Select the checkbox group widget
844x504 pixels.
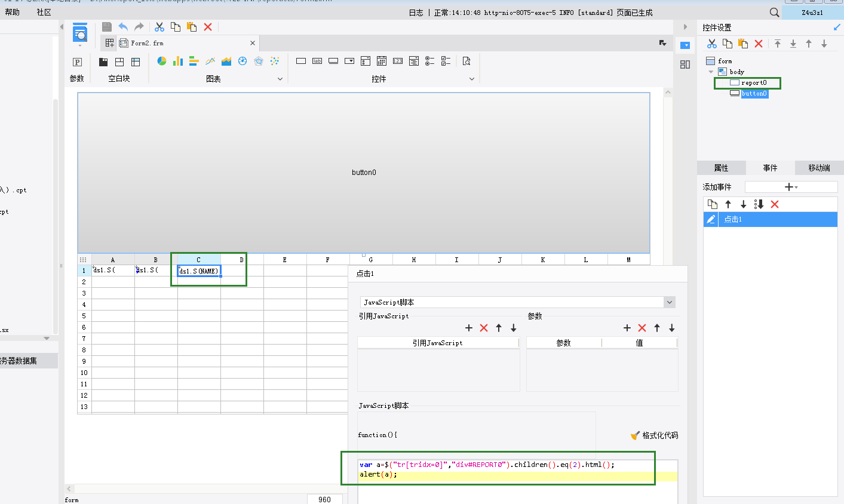[446, 61]
